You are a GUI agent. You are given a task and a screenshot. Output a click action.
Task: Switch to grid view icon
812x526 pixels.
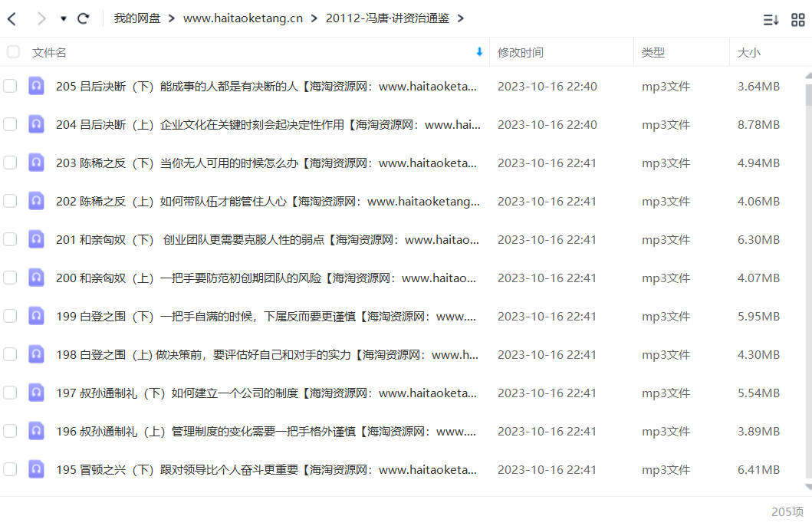point(798,20)
